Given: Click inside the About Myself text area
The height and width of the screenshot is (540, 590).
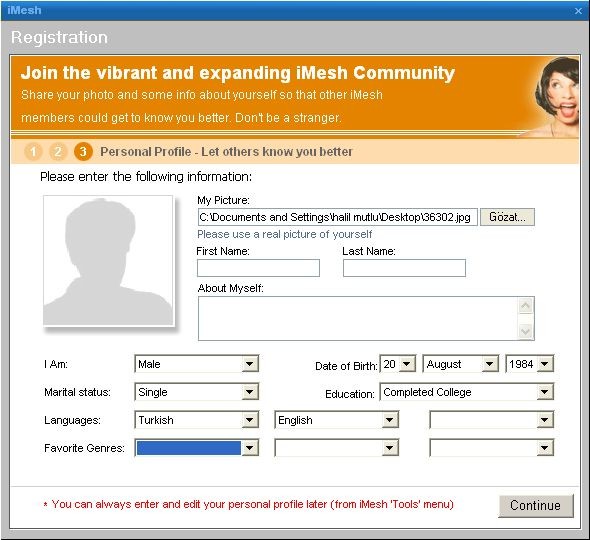Looking at the screenshot, I should coord(358,318).
